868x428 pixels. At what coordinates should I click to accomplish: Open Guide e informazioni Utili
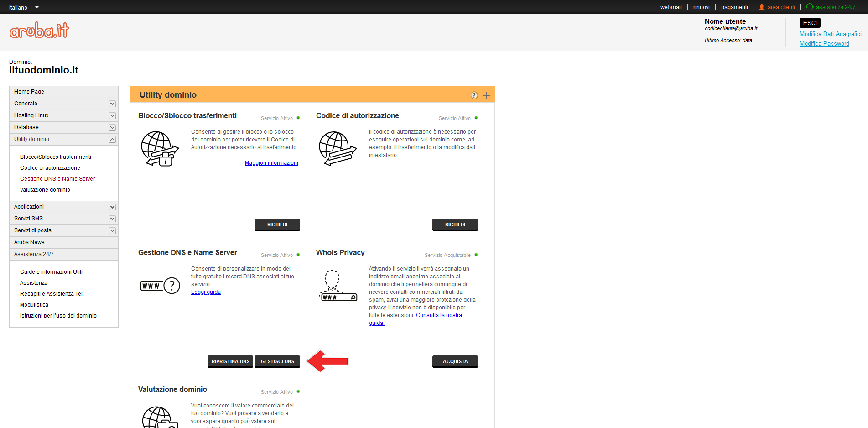point(51,272)
